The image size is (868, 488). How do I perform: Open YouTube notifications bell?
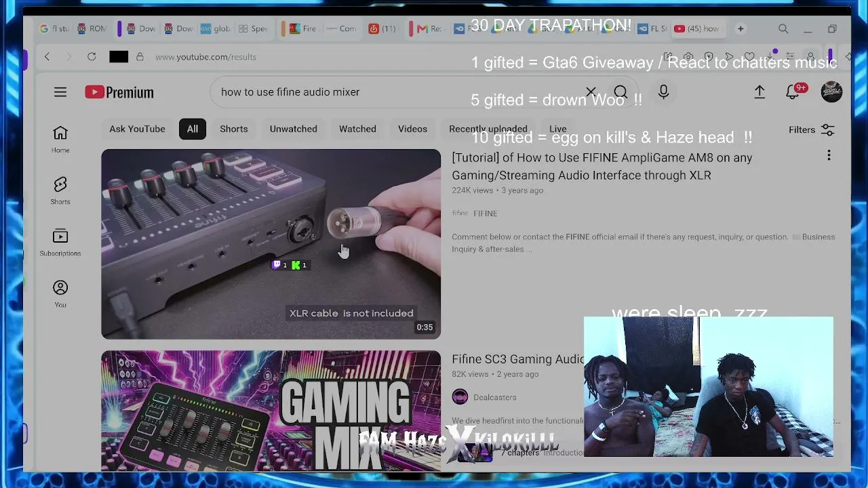coord(793,92)
